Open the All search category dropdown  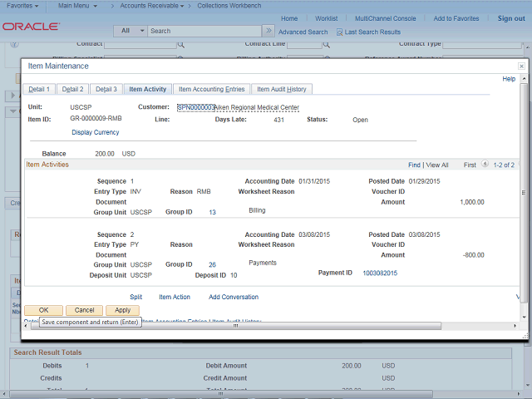pyautogui.click(x=131, y=31)
